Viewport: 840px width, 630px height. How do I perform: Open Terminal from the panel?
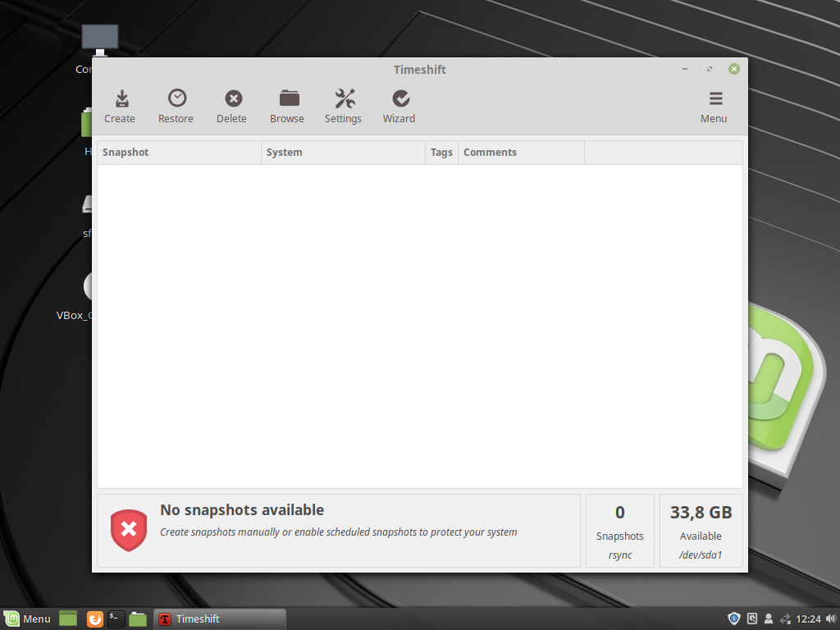(116, 619)
